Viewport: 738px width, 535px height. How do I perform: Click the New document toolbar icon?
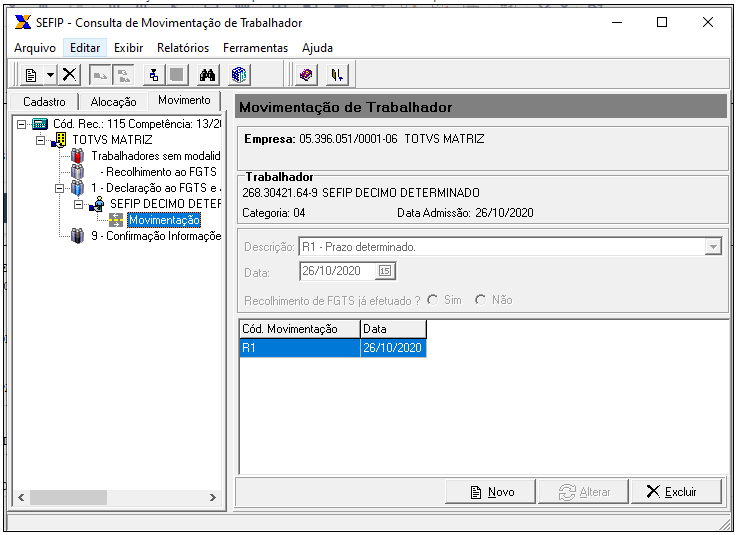click(31, 75)
